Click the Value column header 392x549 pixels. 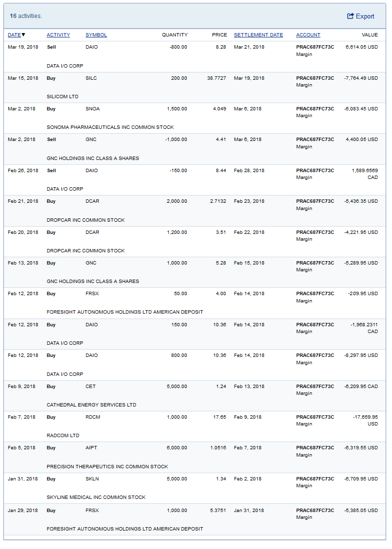[x=370, y=35]
